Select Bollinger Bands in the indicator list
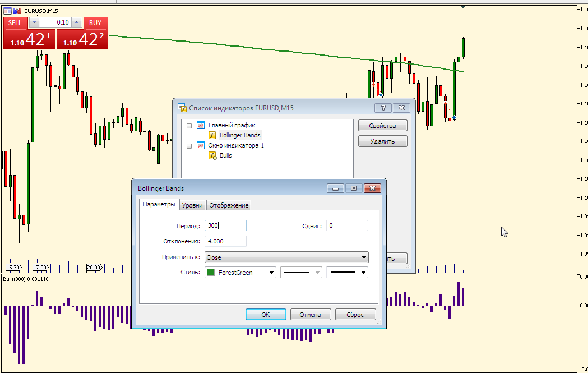Image resolution: width=588 pixels, height=373 pixels. coord(240,136)
